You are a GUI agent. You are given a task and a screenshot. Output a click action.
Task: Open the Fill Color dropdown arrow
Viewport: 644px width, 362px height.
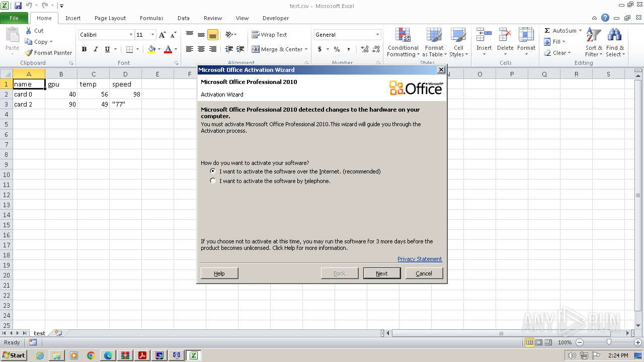(159, 49)
